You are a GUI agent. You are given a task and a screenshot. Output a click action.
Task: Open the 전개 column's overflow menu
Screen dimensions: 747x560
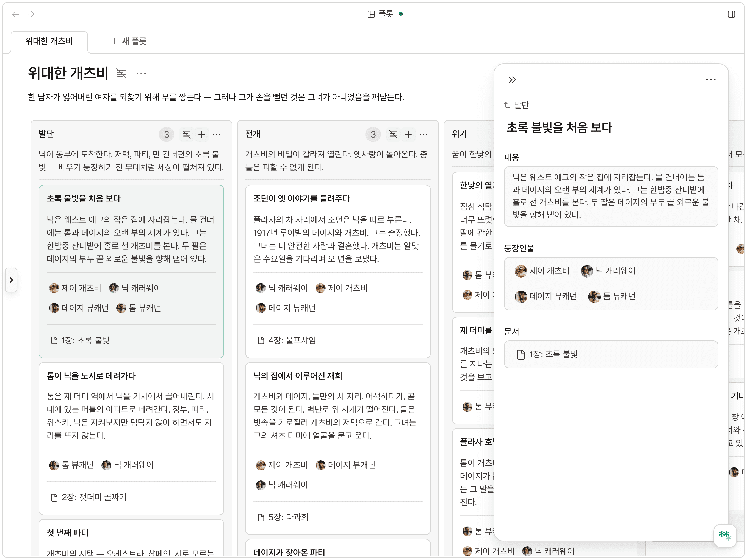click(423, 134)
